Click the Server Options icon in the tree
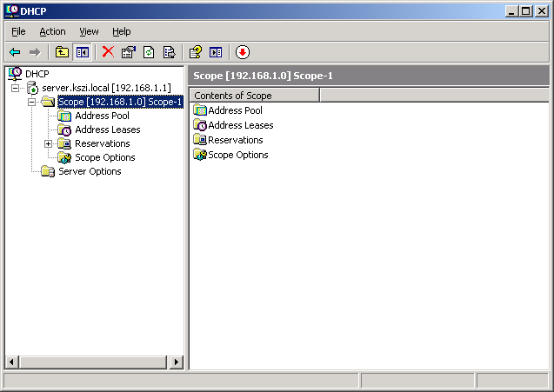This screenshot has width=554, height=392. coord(48,171)
